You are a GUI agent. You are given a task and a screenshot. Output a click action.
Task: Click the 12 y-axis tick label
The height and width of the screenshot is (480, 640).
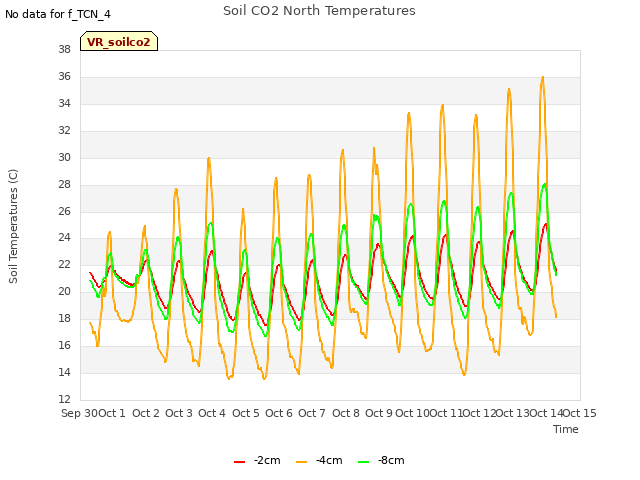tap(64, 399)
